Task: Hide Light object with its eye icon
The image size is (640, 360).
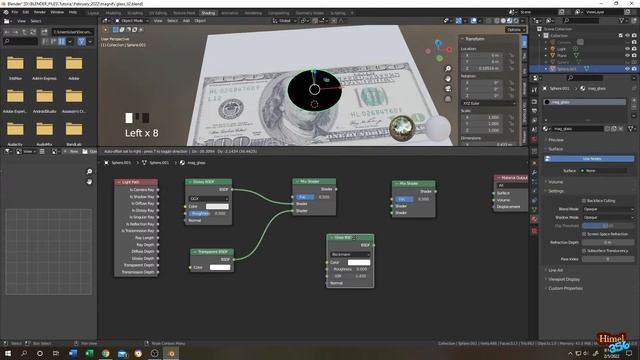Action: (x=627, y=49)
